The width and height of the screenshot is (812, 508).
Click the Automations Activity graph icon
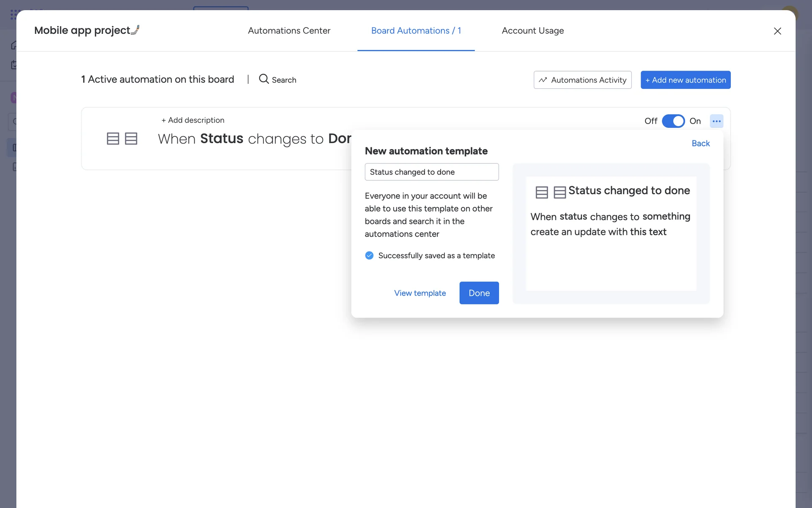tap(543, 80)
